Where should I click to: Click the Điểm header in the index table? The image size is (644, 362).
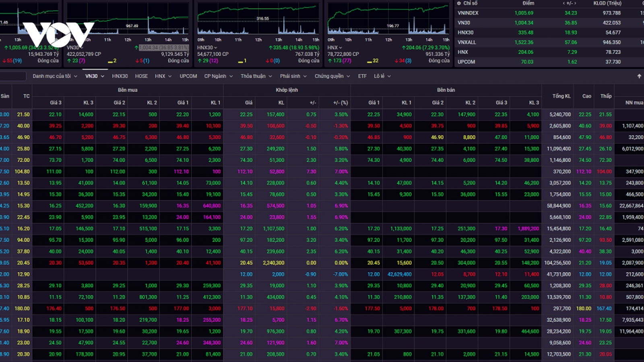528,3
